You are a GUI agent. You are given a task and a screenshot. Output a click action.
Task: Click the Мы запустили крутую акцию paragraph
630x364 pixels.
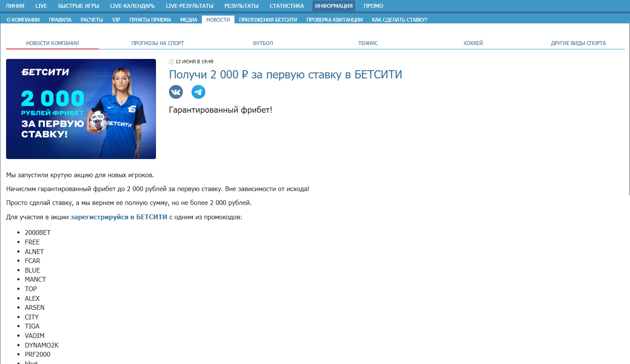[80, 175]
